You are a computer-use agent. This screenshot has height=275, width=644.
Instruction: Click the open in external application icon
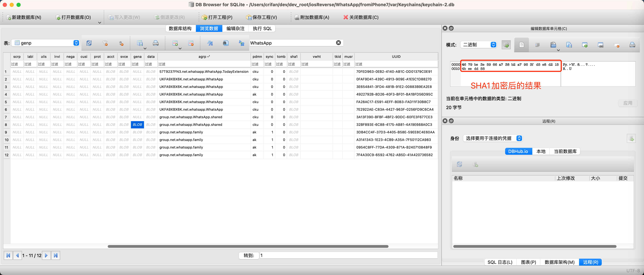coord(585,45)
